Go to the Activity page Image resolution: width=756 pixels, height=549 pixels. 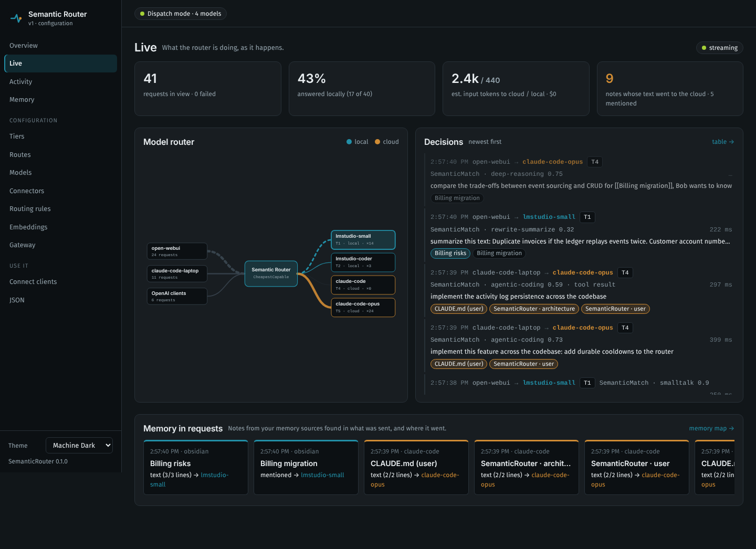pyautogui.click(x=60, y=82)
